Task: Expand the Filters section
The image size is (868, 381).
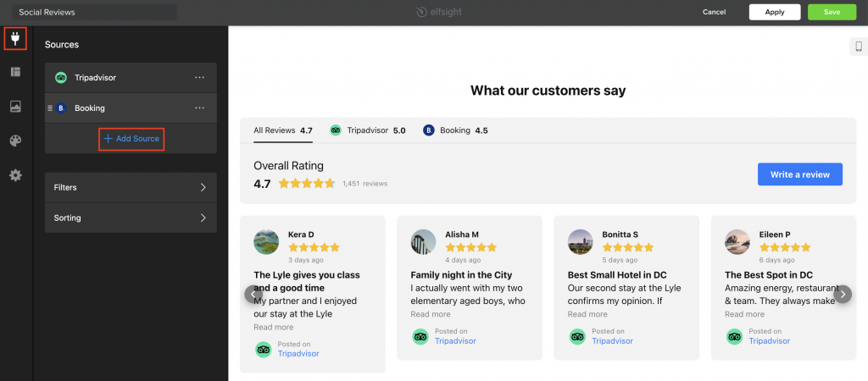Action: pos(131,187)
